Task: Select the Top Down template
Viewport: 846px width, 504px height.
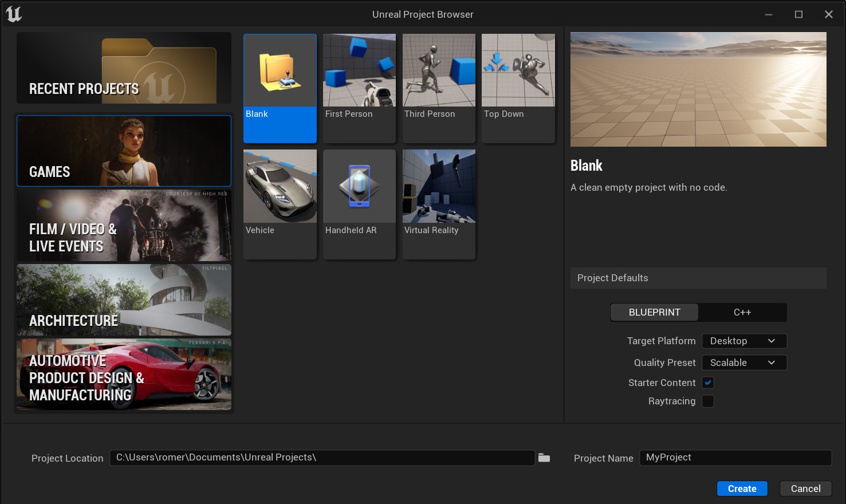Action: pos(518,88)
